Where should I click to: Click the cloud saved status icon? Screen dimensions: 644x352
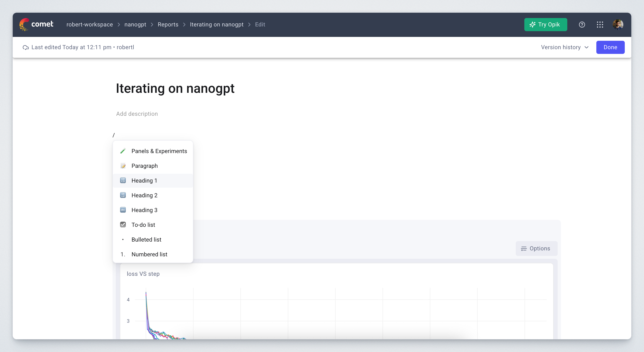[x=26, y=47]
